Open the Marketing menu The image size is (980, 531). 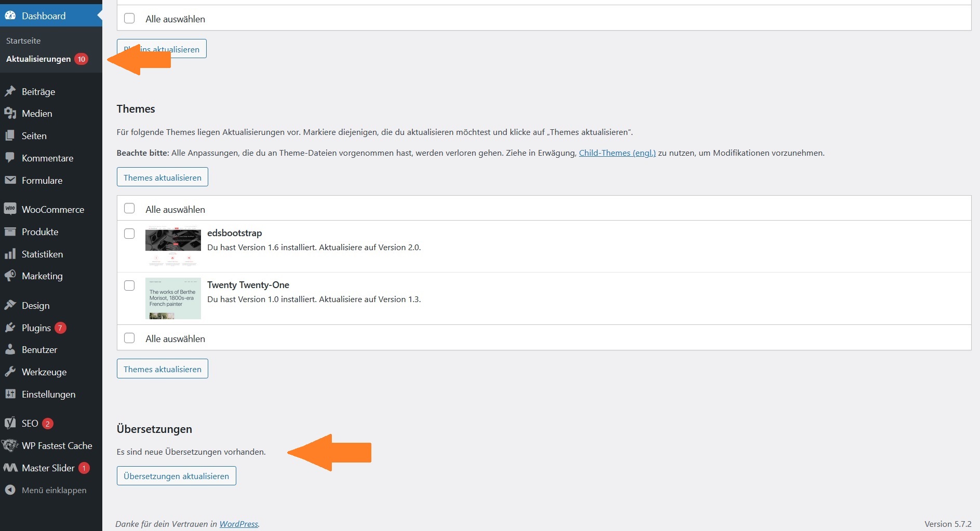pyautogui.click(x=51, y=276)
